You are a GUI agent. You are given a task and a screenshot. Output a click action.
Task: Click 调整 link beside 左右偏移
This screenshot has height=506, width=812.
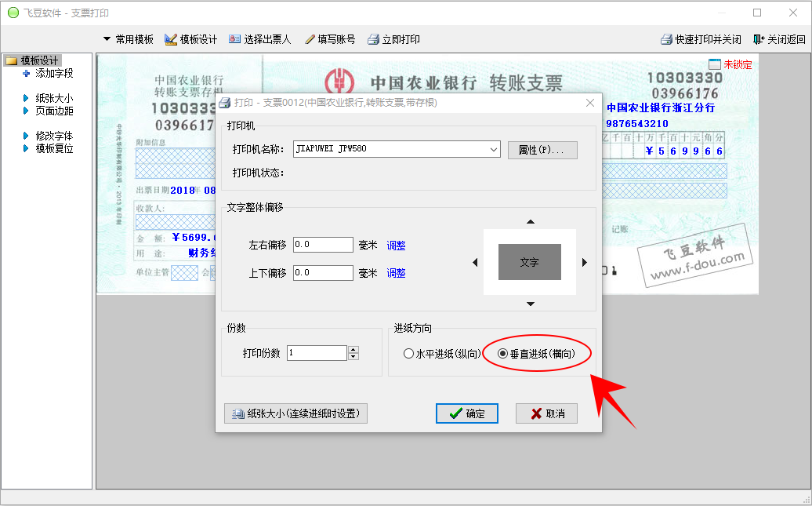coord(396,246)
